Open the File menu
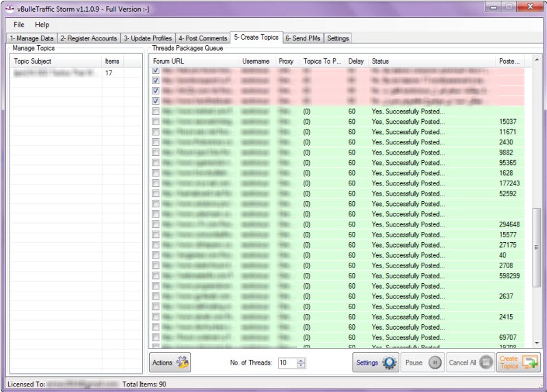This screenshot has height=392, width=547. pyautogui.click(x=18, y=25)
